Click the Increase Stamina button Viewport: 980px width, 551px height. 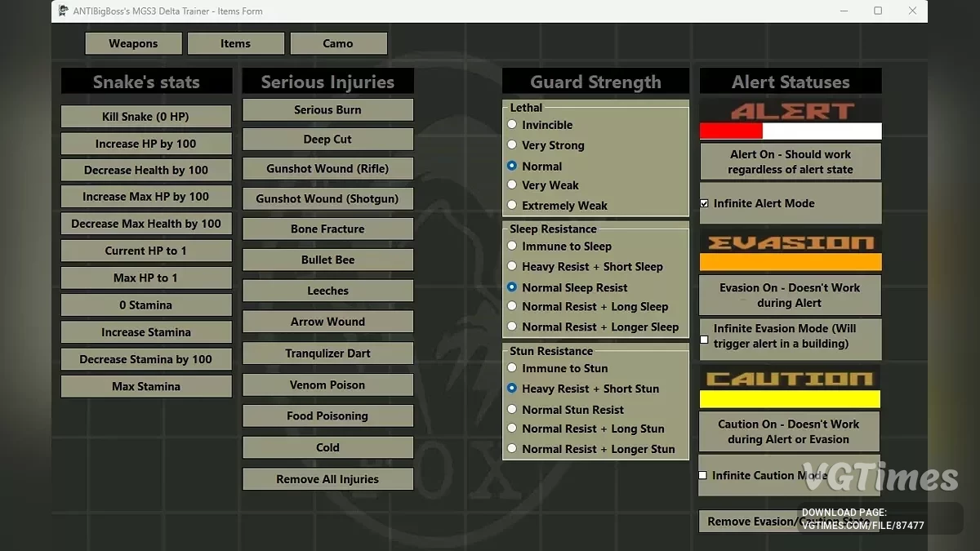[x=146, y=332]
